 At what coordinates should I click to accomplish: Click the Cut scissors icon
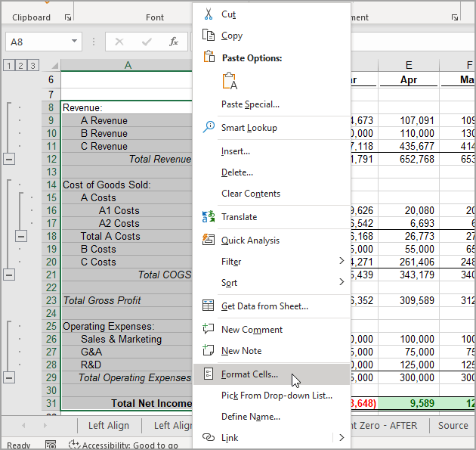pyautogui.click(x=209, y=14)
